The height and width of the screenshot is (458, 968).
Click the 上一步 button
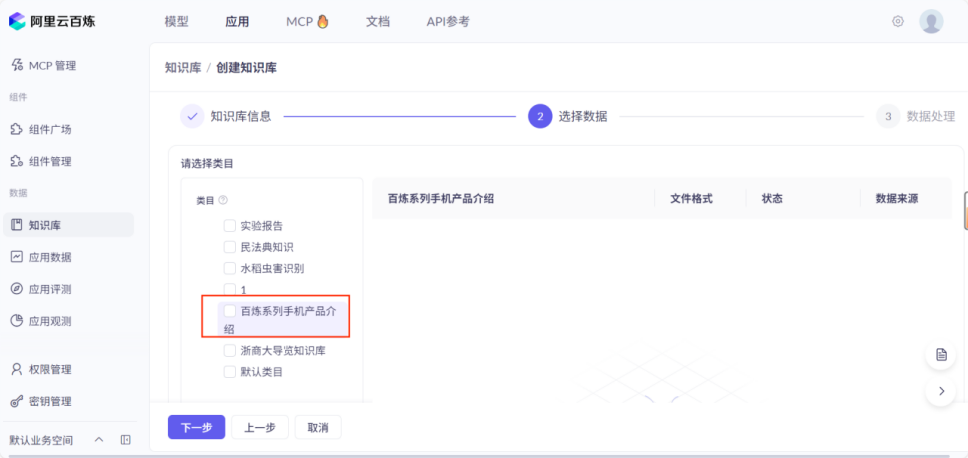click(x=259, y=427)
